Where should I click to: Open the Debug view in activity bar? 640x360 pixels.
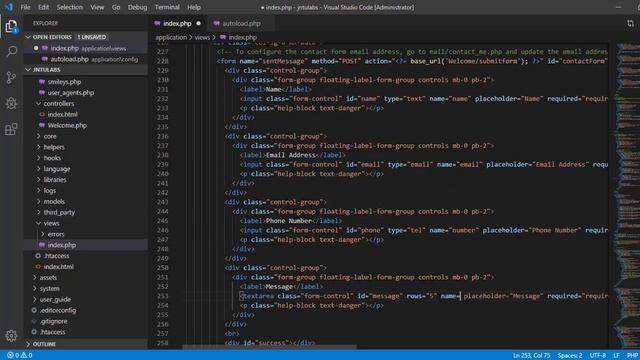click(11, 103)
